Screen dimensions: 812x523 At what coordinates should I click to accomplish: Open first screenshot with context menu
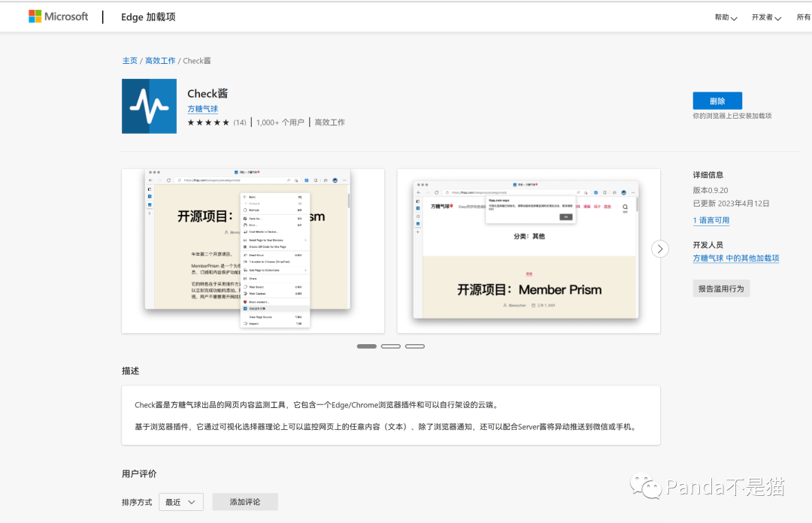pos(253,251)
